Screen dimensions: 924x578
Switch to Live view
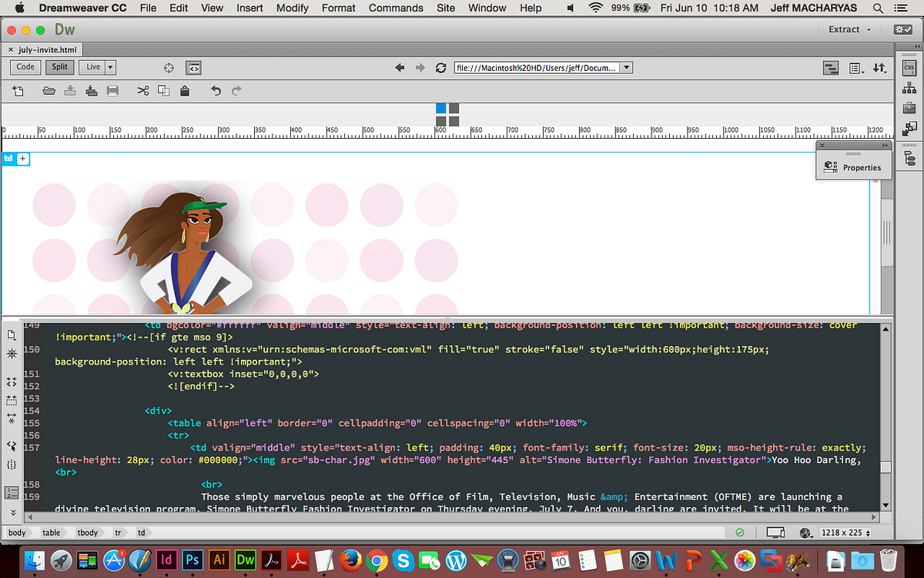click(x=93, y=67)
